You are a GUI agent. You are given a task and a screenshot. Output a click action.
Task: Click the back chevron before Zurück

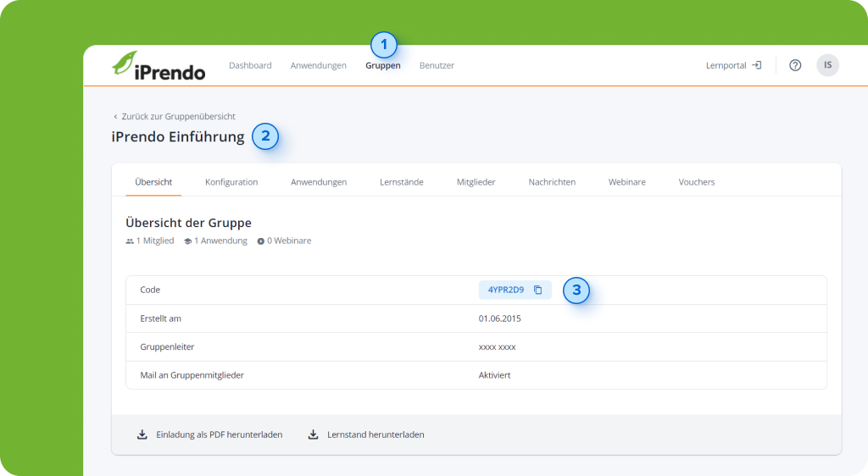click(x=115, y=117)
